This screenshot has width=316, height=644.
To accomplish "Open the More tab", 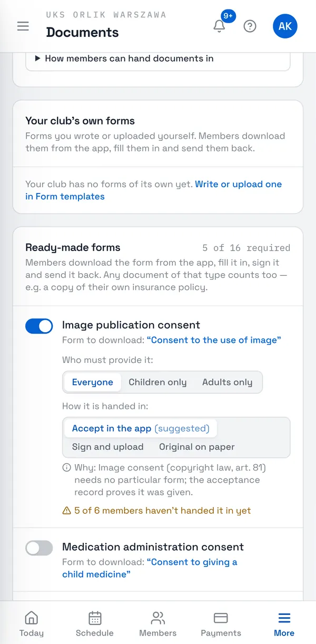I will [284, 623].
